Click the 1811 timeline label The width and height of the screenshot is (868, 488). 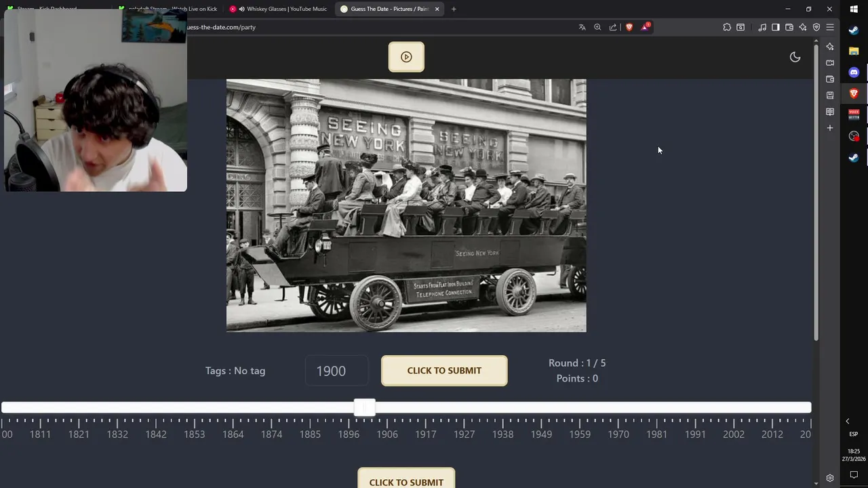tap(40, 434)
